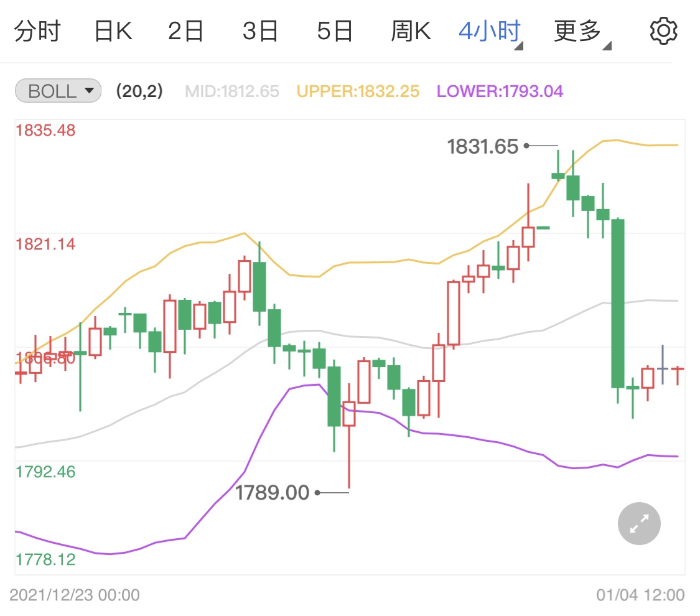Tap the fullscreen expand icon

pyautogui.click(x=638, y=523)
